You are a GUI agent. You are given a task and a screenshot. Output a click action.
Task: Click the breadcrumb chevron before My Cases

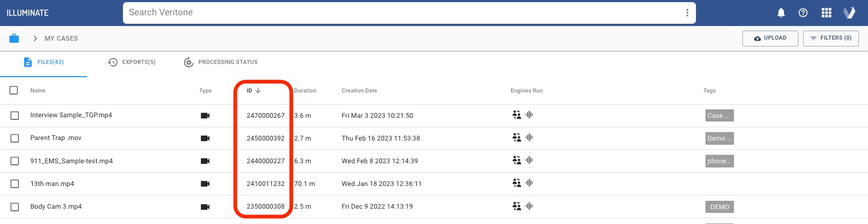click(x=35, y=39)
